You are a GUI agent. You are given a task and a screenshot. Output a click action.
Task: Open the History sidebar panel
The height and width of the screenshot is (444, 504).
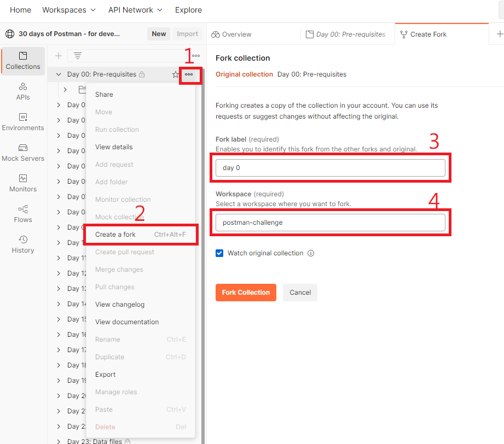(x=23, y=244)
